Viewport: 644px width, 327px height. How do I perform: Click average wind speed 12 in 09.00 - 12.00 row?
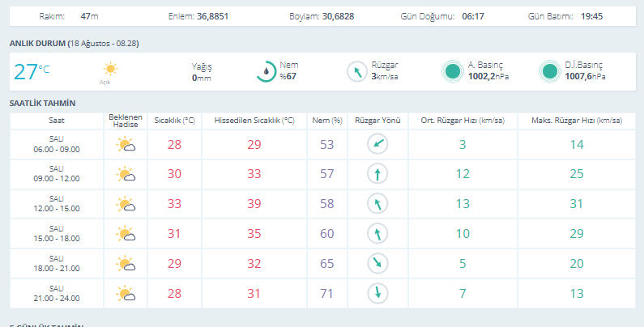pos(463,174)
